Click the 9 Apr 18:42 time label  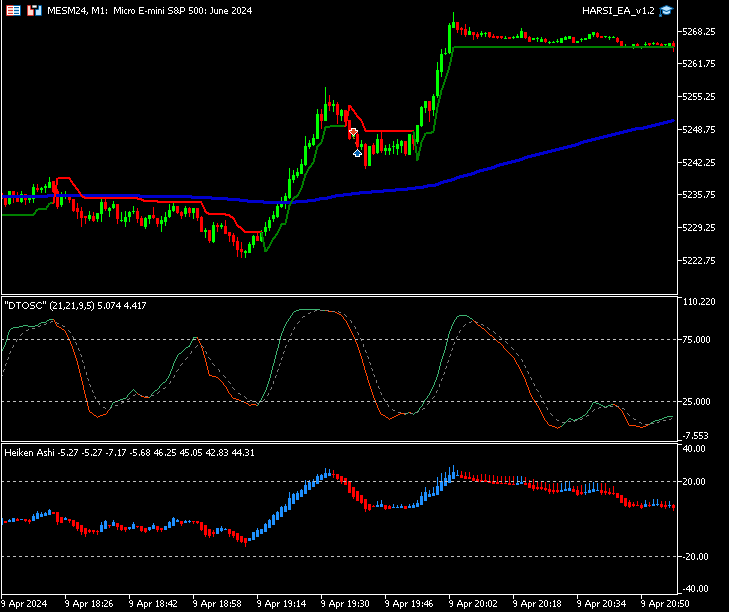pos(153,604)
